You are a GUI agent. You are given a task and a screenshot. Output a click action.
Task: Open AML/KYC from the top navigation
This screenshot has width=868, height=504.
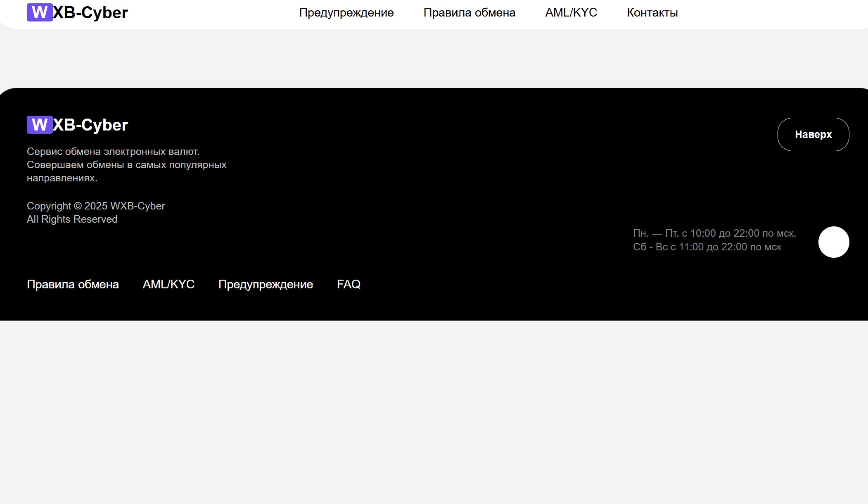(x=571, y=12)
